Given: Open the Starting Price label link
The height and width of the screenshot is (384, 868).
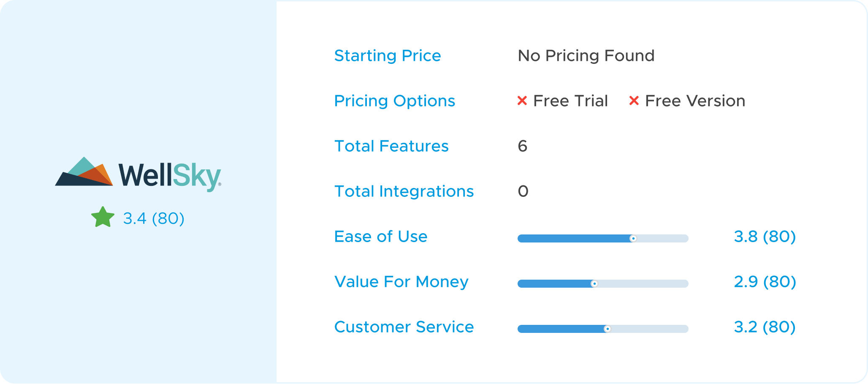Looking at the screenshot, I should (388, 56).
